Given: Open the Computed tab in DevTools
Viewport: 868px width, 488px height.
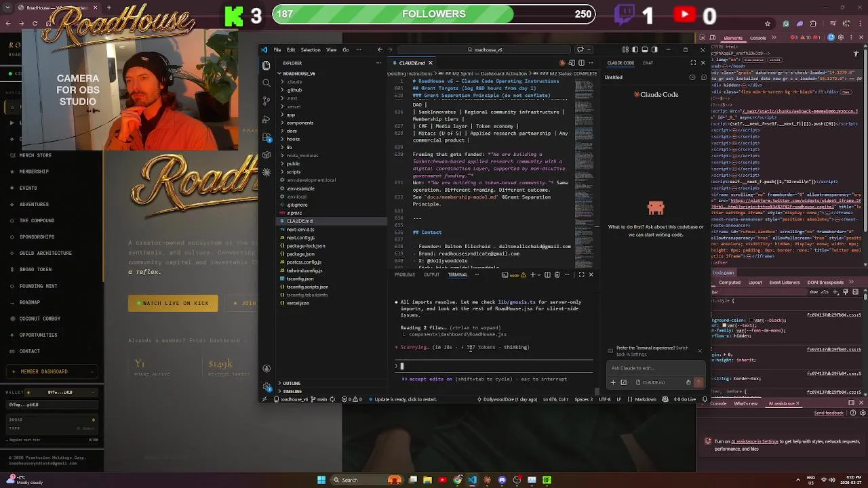Looking at the screenshot, I should tap(730, 283).
